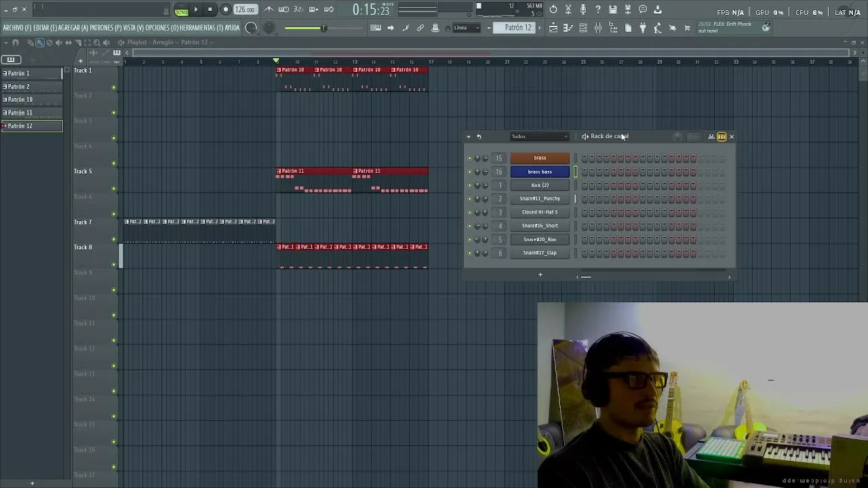Click the undo arrow in Channel Rack header
The image size is (868, 488).
coord(479,137)
